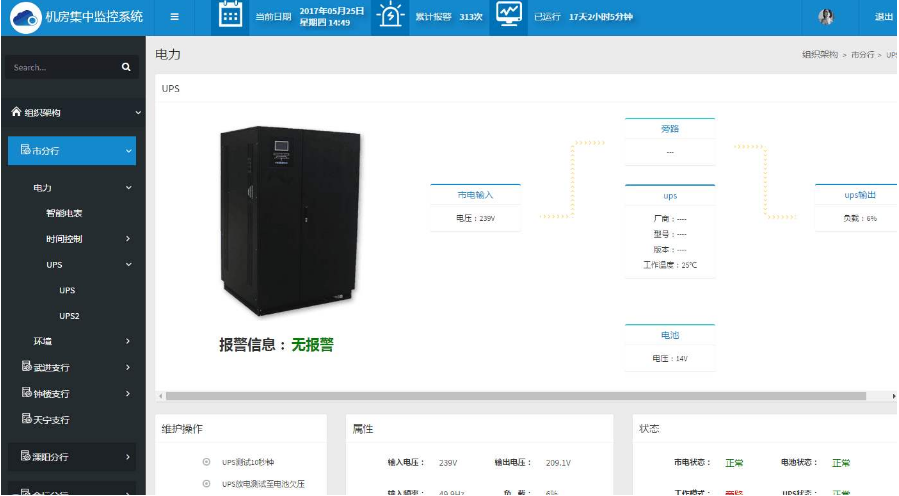899x496 pixels.
Task: Toggle the hamburger menu icon
Action: click(x=174, y=17)
